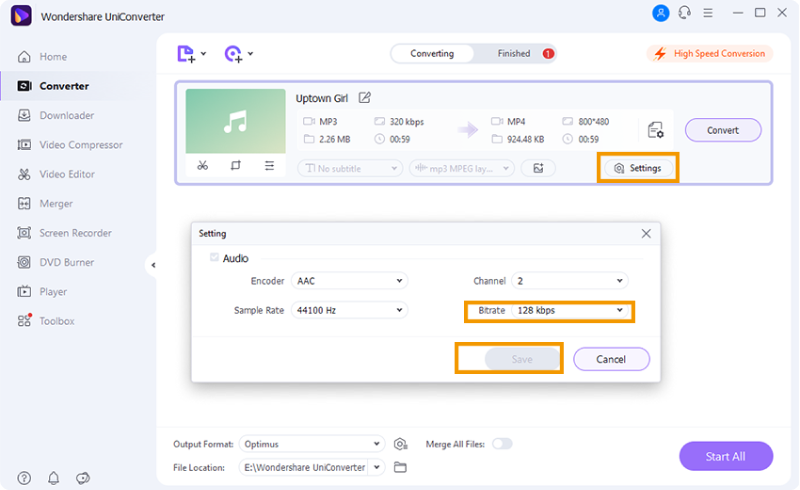Click the output file settings icon beside Convert

click(655, 130)
